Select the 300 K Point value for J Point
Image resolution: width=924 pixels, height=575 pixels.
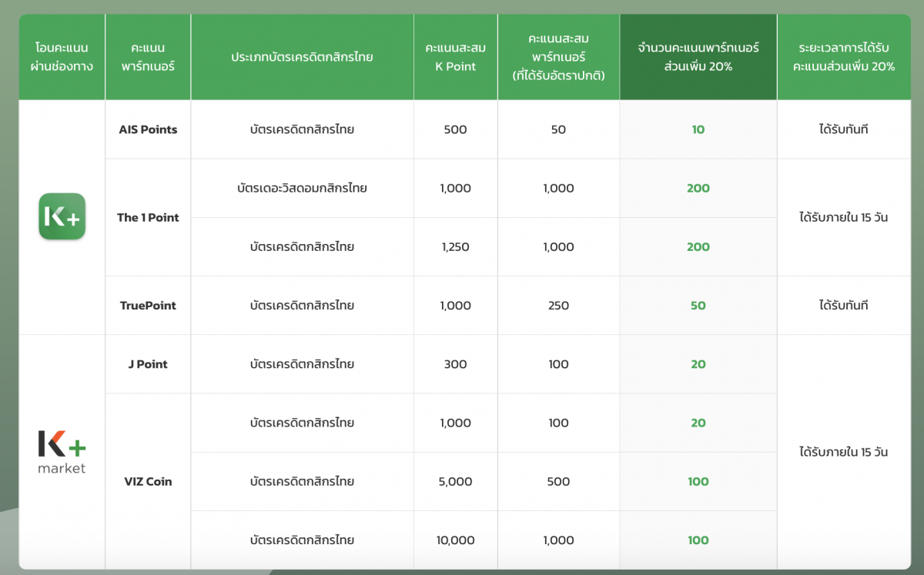[x=455, y=364]
